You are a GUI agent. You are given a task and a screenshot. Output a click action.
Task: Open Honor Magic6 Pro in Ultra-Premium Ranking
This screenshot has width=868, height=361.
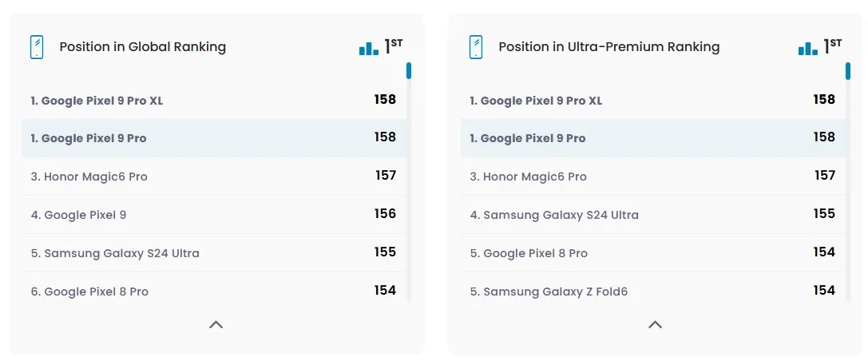[x=653, y=176]
